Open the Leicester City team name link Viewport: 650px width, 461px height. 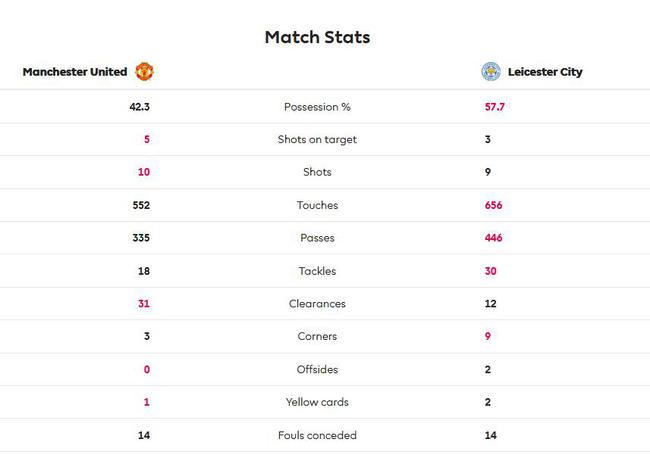tap(544, 72)
